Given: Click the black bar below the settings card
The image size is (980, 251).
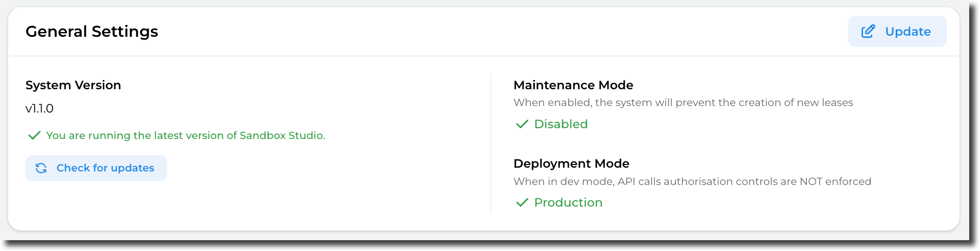Looking at the screenshot, I should [x=487, y=246].
